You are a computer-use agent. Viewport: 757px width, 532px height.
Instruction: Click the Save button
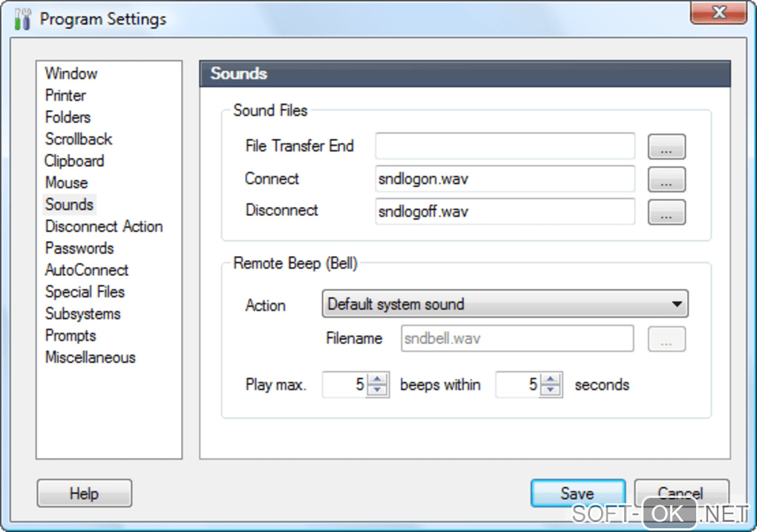coord(577,493)
